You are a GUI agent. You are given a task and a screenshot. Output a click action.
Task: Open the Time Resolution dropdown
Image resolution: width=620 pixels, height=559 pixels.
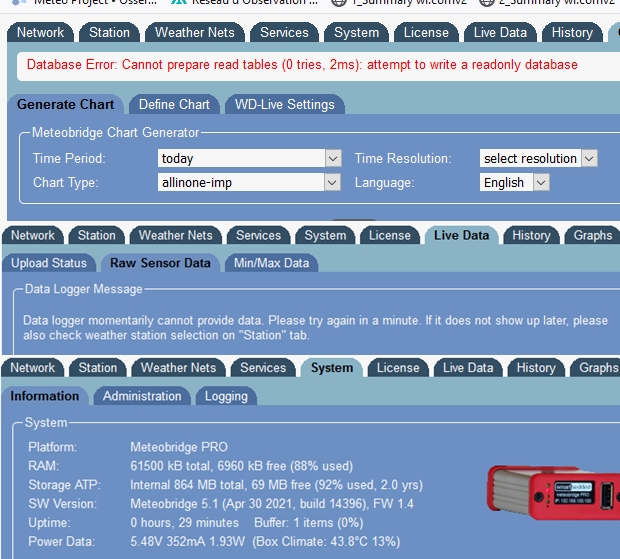[538, 159]
